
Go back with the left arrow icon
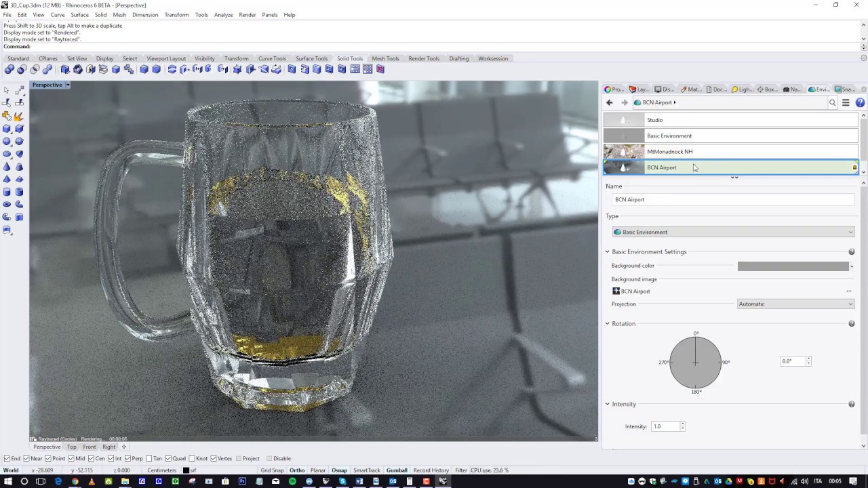(609, 102)
